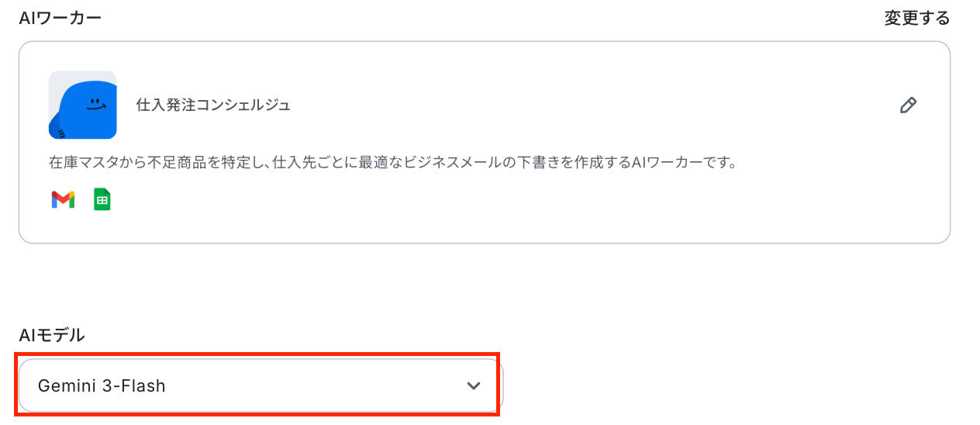Click the AIモデル field label
This screenshot has height=425, width=980.
point(52,335)
